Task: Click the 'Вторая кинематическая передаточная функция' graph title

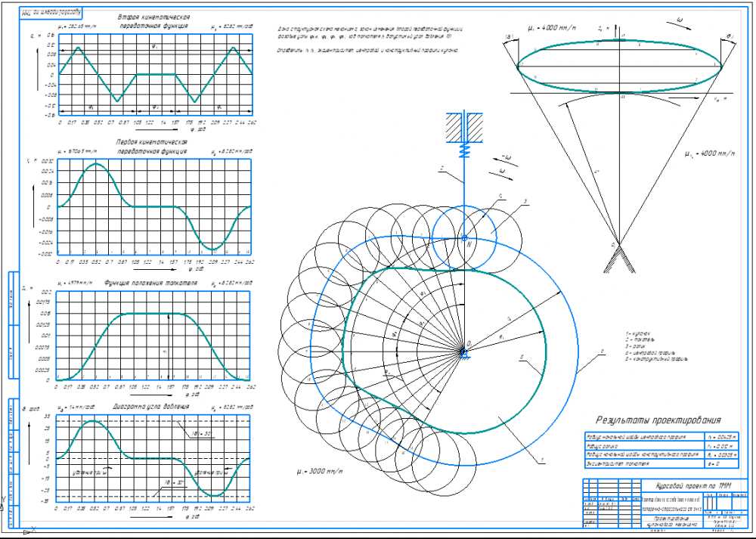Action: coord(154,22)
